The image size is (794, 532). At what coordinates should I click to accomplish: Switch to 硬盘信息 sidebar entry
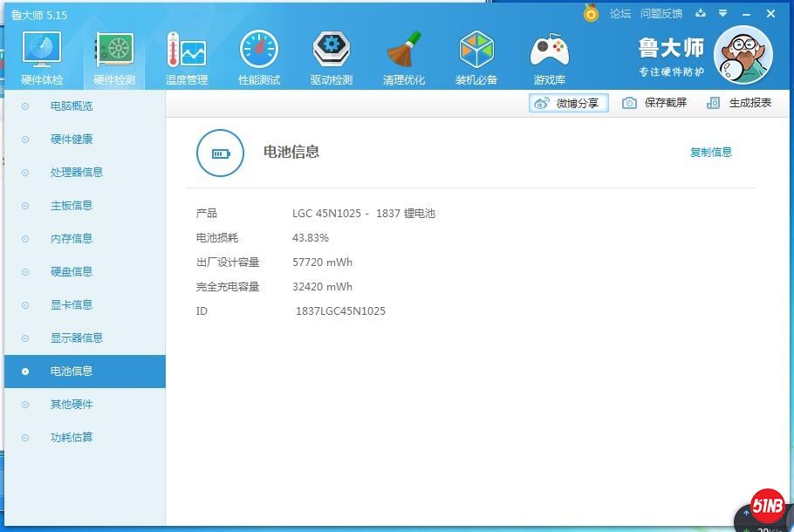point(72,272)
